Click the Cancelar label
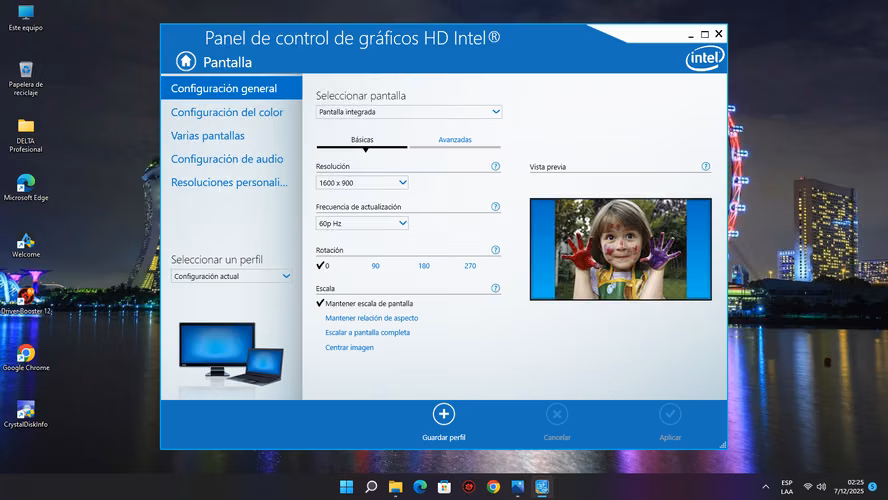 (557, 437)
